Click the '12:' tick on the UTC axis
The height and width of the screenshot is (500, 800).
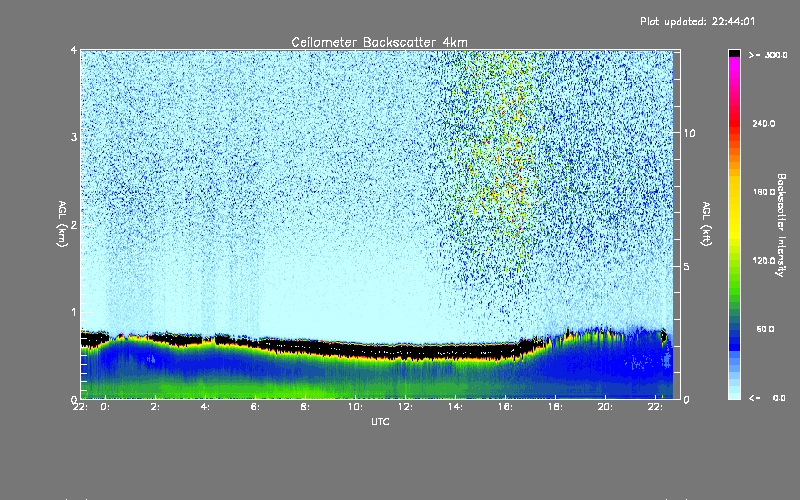(406, 407)
